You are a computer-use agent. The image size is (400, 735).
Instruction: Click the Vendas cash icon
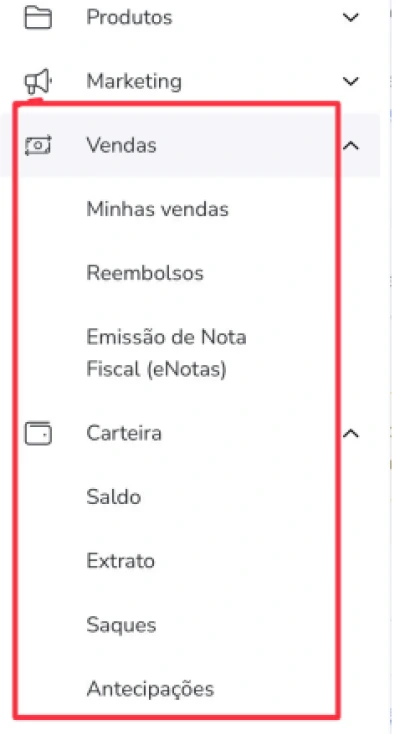[x=38, y=146]
